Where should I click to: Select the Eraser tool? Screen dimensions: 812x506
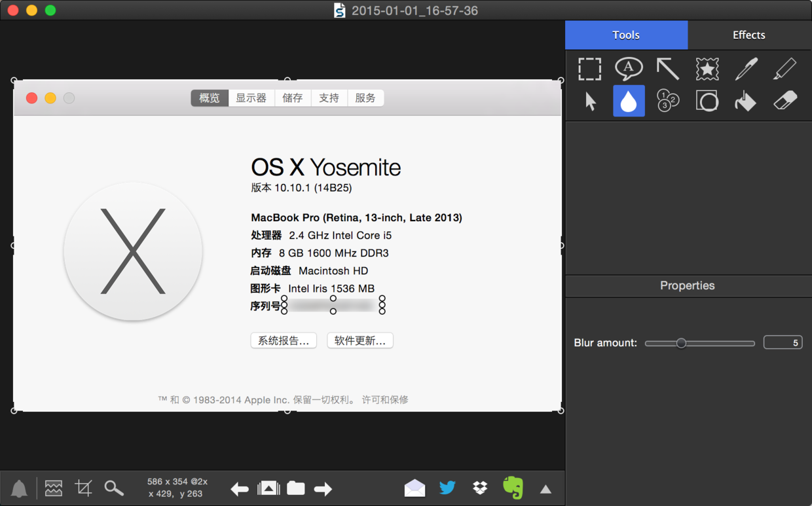tap(784, 101)
